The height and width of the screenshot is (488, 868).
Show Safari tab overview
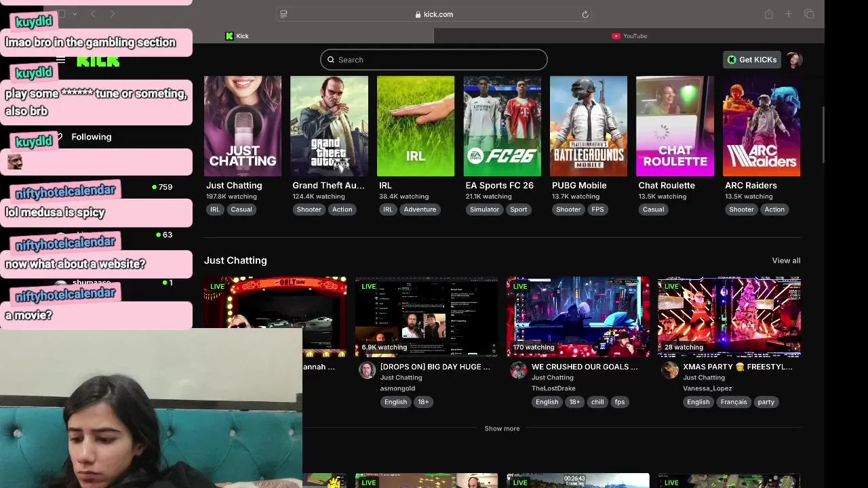pyautogui.click(x=809, y=14)
